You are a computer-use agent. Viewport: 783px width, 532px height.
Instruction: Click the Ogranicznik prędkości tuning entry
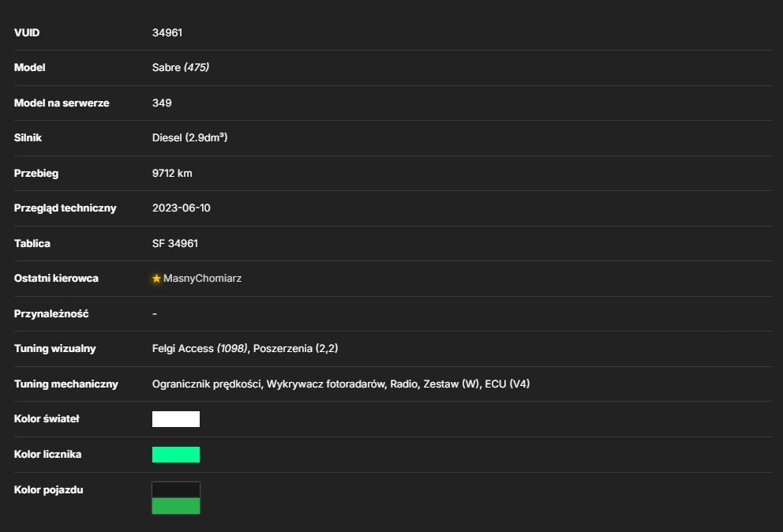click(207, 384)
